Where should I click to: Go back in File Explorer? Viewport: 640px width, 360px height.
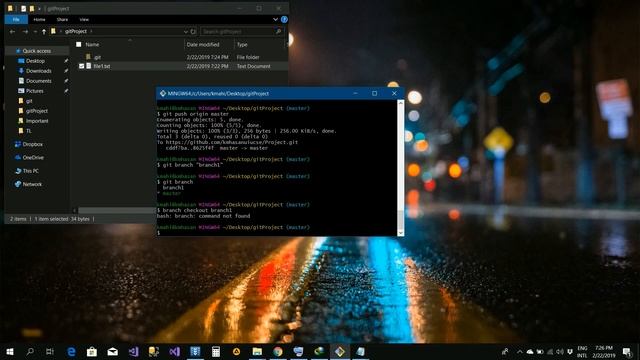pyautogui.click(x=13, y=31)
